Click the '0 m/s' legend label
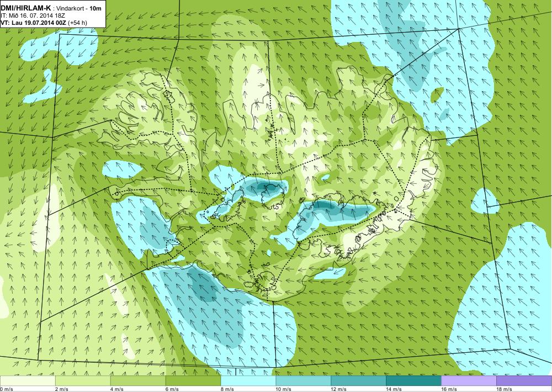Viewport: 552px width, 392px height. (7, 389)
